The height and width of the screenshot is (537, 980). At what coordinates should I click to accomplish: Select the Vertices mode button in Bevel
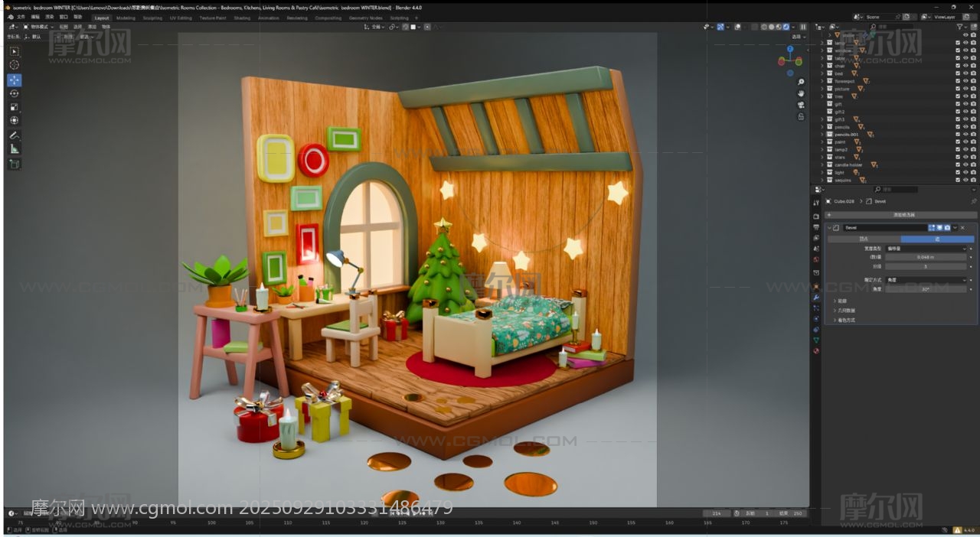[864, 239]
